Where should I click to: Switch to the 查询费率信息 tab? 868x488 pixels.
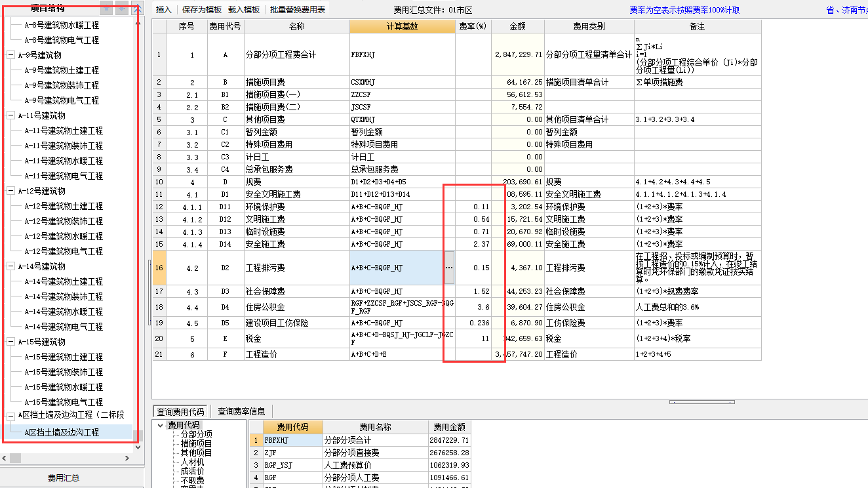(x=242, y=411)
